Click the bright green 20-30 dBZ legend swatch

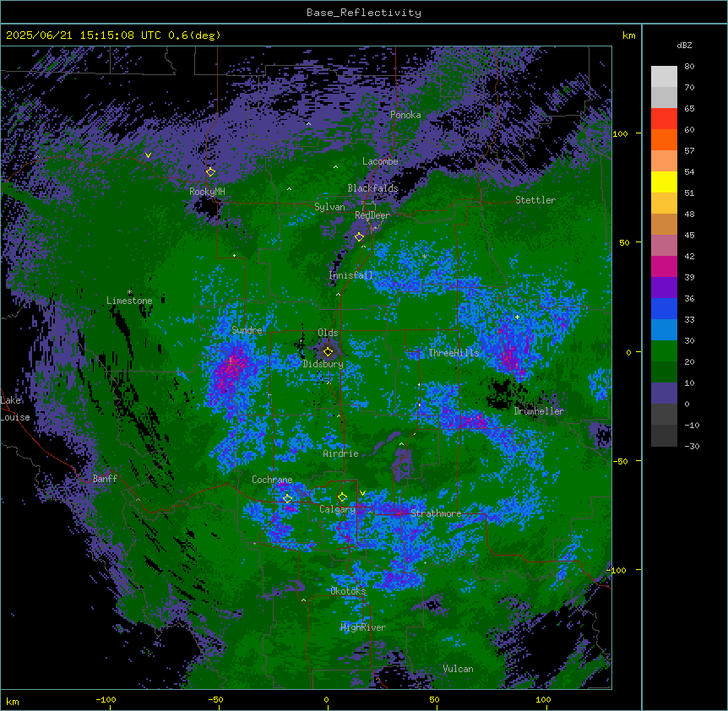664,351
